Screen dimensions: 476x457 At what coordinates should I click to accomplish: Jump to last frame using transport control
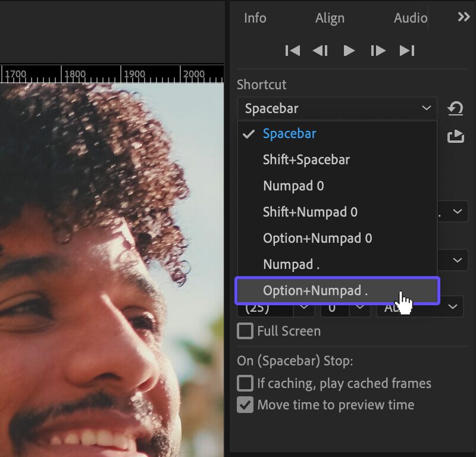tap(407, 51)
